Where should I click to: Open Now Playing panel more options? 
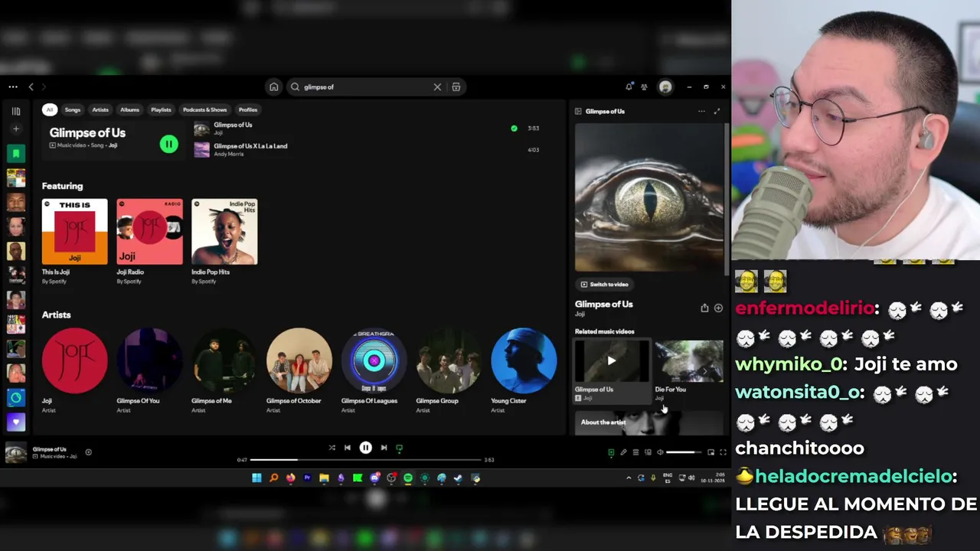click(x=701, y=112)
